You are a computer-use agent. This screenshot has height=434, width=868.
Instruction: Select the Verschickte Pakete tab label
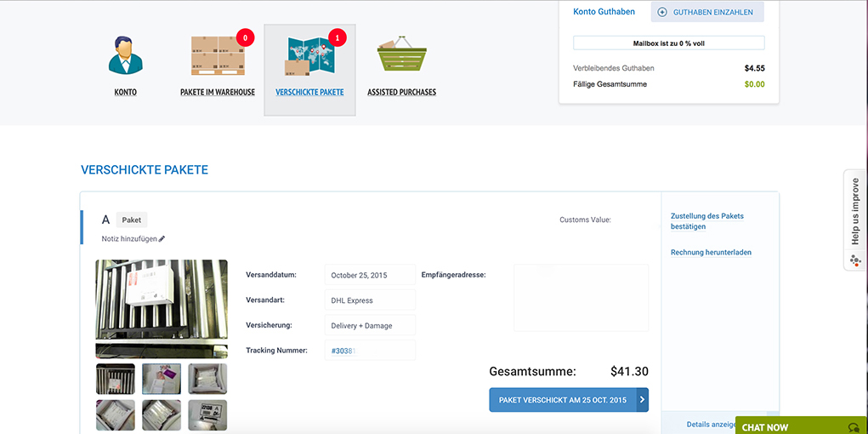point(310,93)
